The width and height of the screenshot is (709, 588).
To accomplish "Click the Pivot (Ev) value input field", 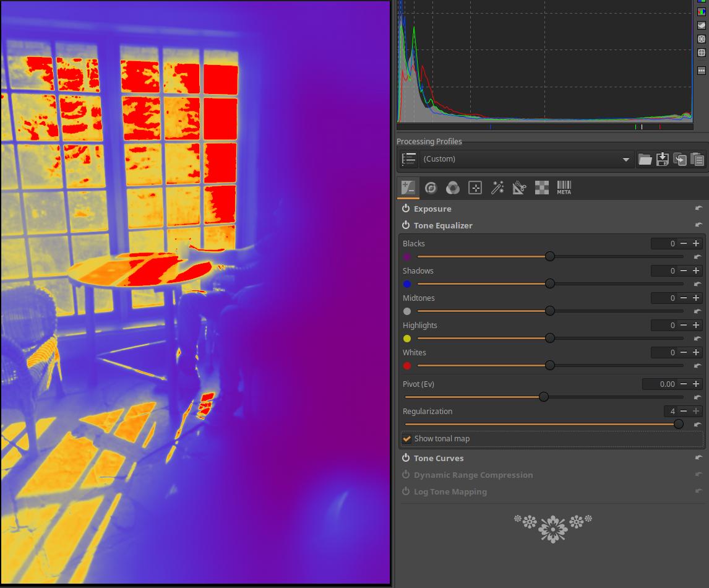I will (x=660, y=384).
